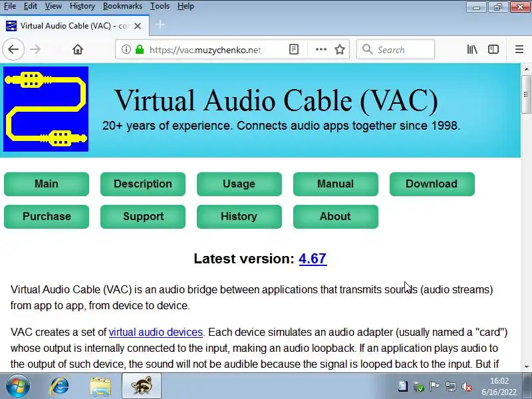Click the first system tray icon
The image size is (532, 399).
[403, 386]
